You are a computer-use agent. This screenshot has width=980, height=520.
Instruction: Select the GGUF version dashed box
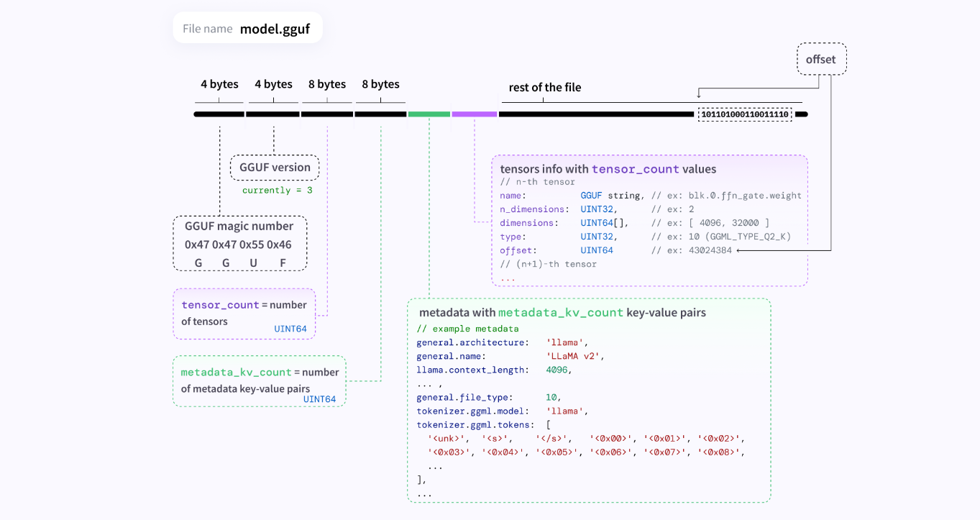[x=275, y=168]
